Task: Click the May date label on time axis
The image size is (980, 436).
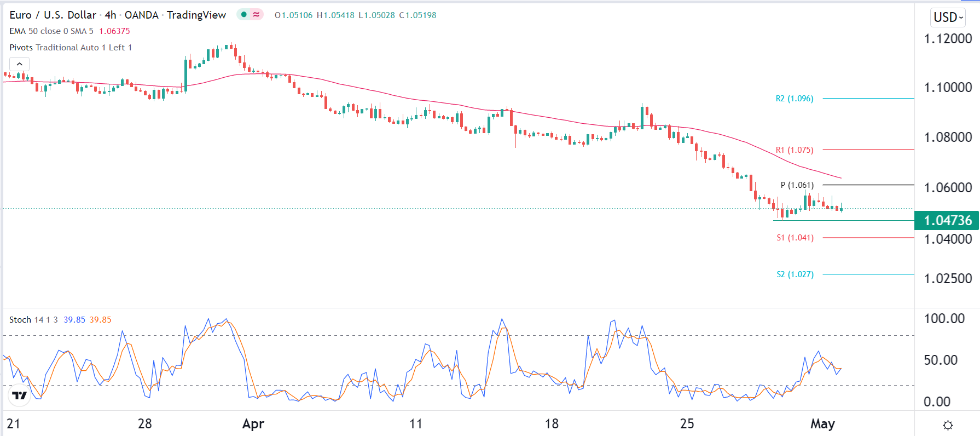Action: pos(822,424)
